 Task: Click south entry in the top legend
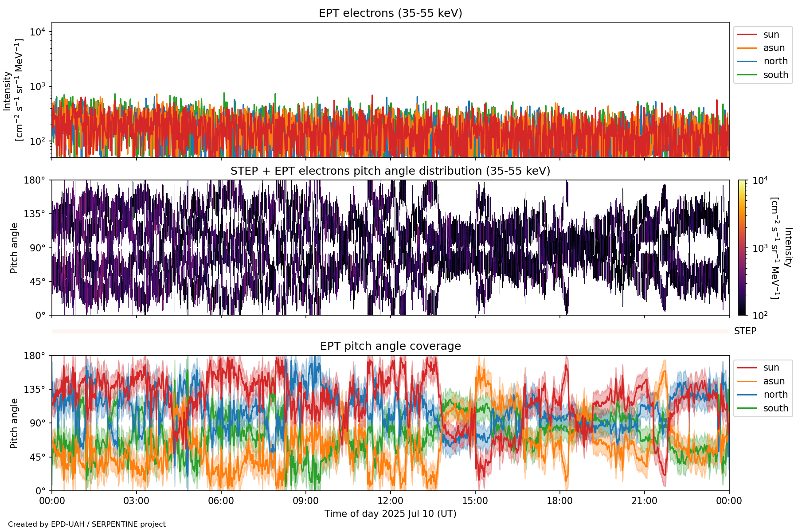pos(775,75)
